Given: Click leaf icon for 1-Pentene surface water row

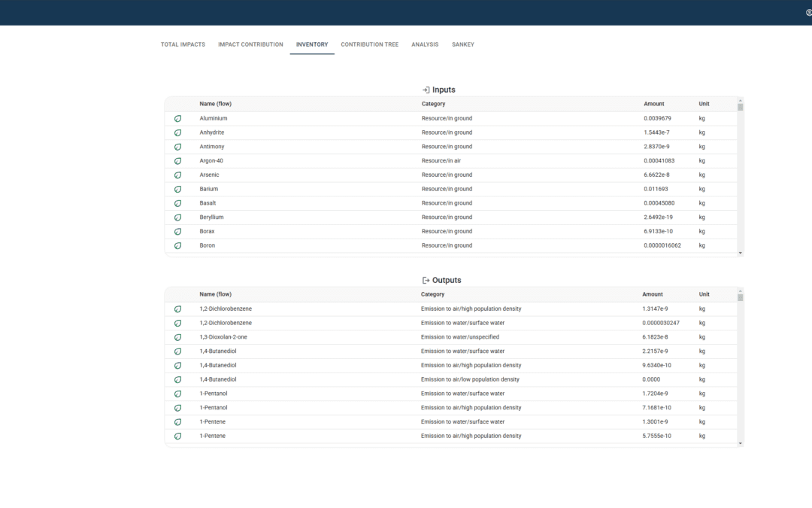Looking at the screenshot, I should pyautogui.click(x=177, y=422).
